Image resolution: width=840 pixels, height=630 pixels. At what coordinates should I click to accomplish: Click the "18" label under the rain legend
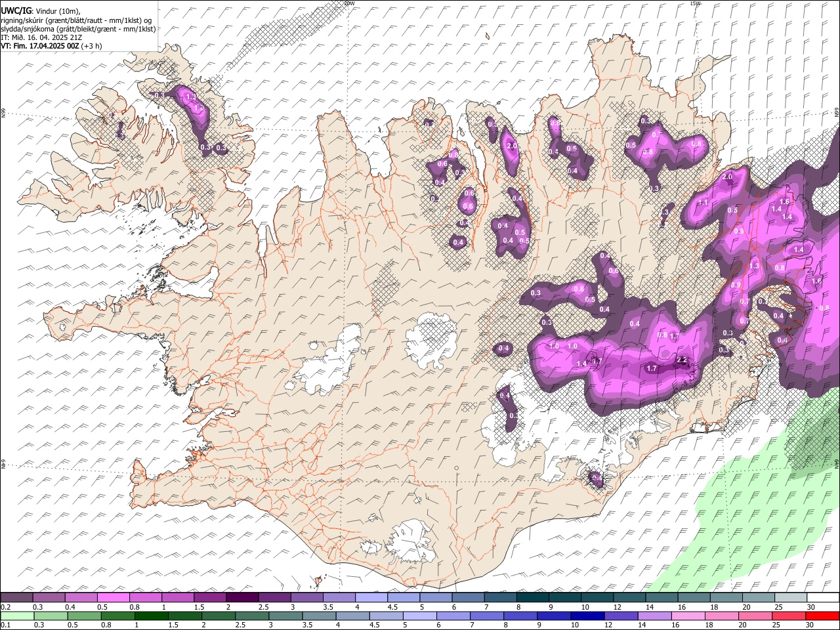pyautogui.click(x=709, y=625)
